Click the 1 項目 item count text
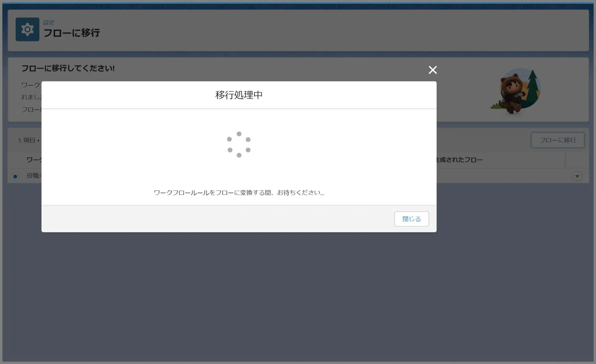Image resolution: width=596 pixels, height=364 pixels. pos(27,140)
